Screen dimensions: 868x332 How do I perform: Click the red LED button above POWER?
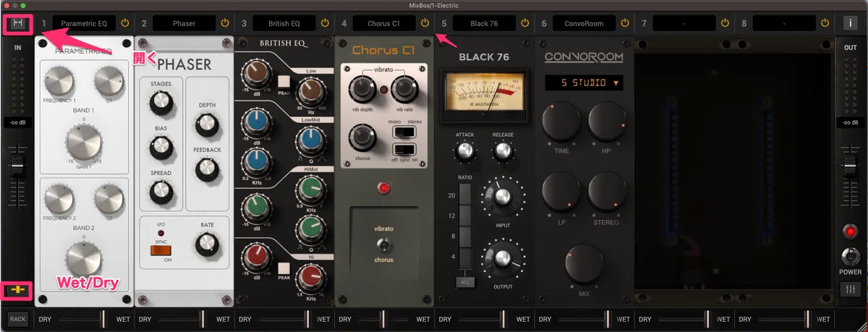point(851,232)
